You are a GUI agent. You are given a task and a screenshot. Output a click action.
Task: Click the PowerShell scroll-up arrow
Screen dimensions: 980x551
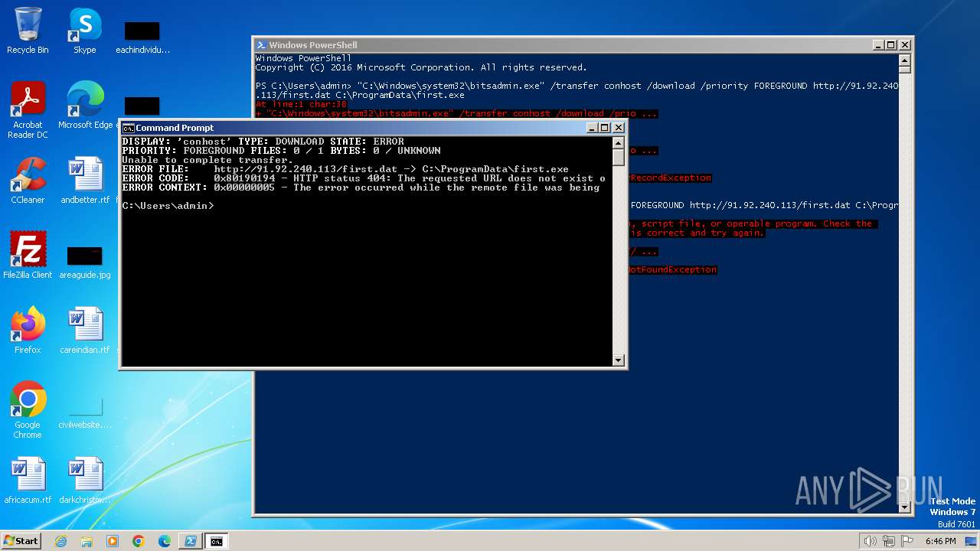[x=905, y=60]
